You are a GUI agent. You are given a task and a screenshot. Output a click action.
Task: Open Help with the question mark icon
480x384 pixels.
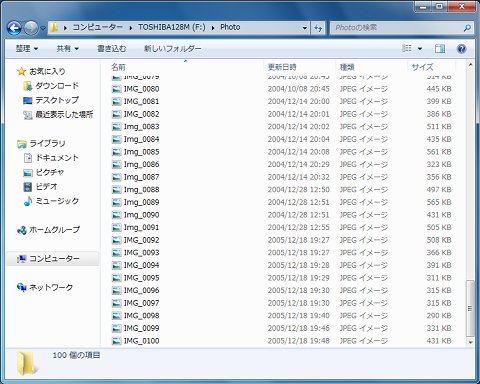tap(461, 49)
